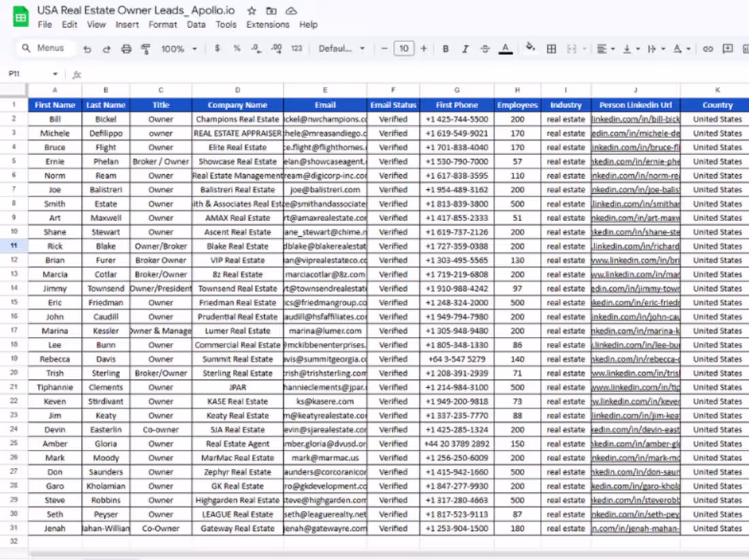
Task: Open the text color picker
Action: click(505, 49)
